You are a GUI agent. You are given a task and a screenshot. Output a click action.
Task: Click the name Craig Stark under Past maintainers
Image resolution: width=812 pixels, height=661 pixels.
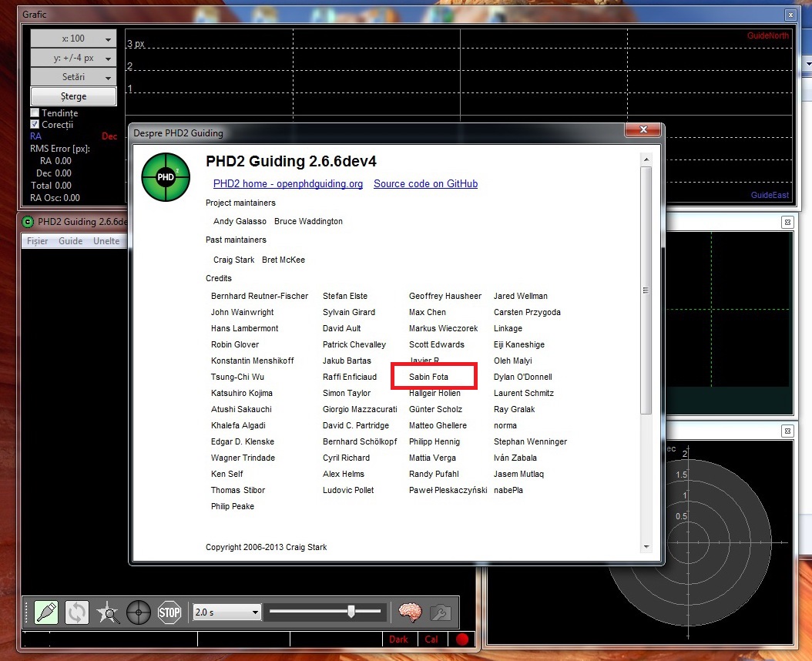click(234, 260)
